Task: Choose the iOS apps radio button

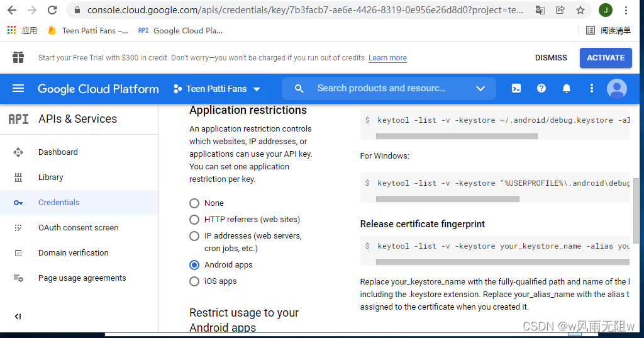Action: tap(194, 281)
